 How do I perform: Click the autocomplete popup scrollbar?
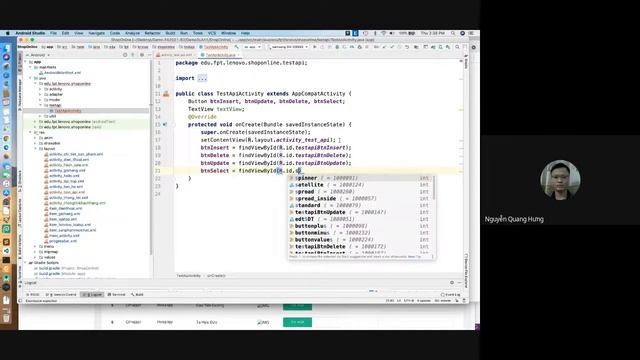(434, 188)
